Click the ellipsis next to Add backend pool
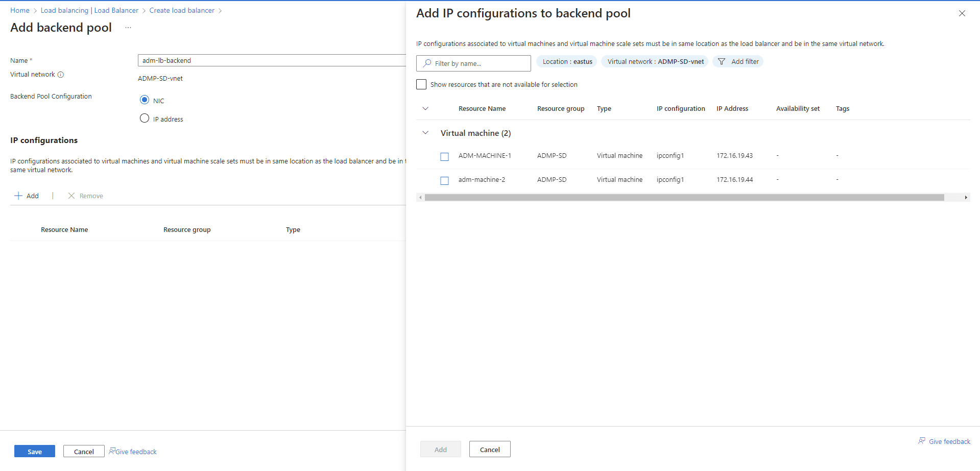This screenshot has width=980, height=471. click(128, 28)
